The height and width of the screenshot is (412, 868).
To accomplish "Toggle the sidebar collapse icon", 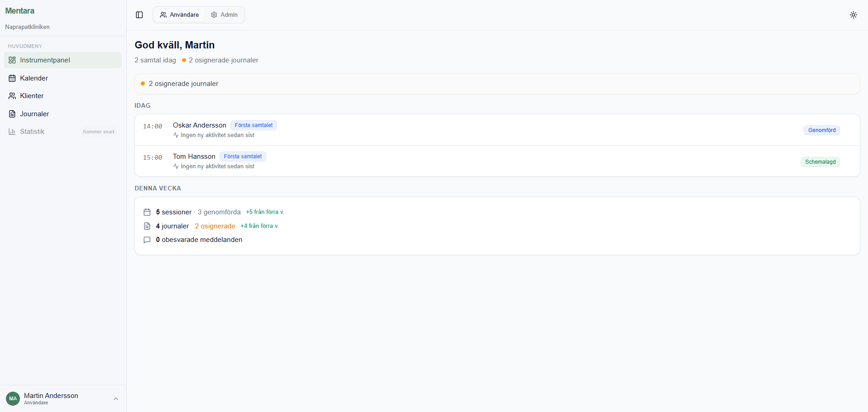I will pyautogui.click(x=139, y=15).
